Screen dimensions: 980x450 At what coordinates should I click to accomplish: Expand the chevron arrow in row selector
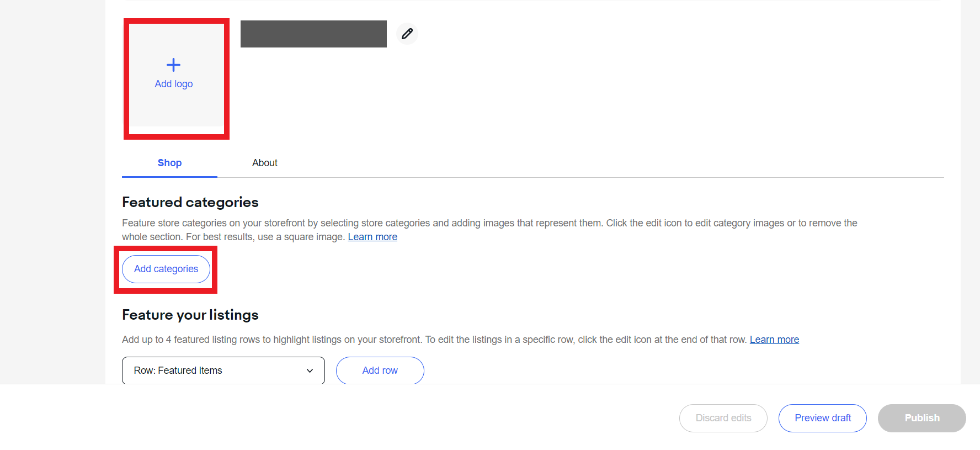click(x=310, y=370)
